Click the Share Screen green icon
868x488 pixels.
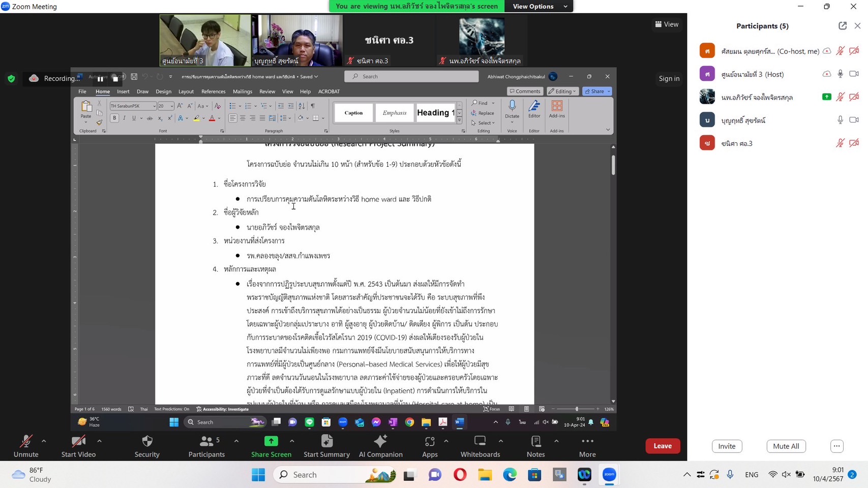pyautogui.click(x=271, y=441)
